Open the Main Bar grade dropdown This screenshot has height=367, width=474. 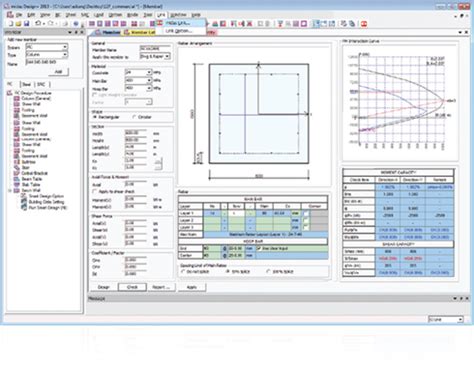tap(149, 81)
